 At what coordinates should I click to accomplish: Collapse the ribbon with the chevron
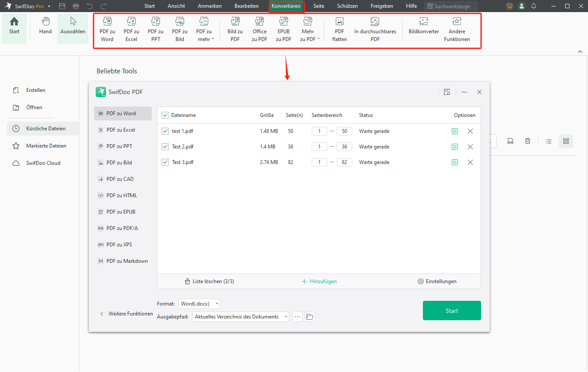click(x=580, y=51)
